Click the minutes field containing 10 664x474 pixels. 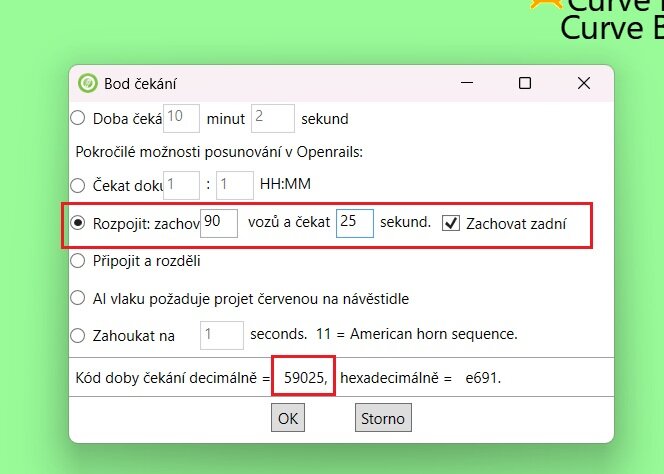[181, 118]
